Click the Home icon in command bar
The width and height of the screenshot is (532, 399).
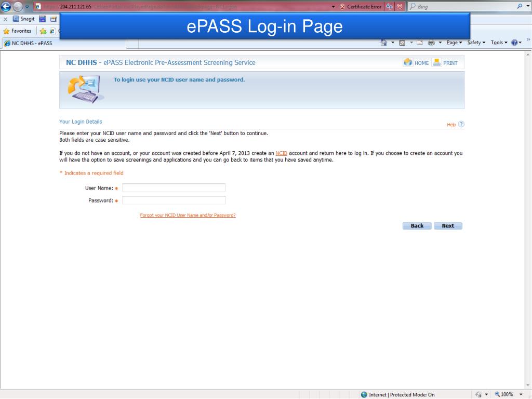pos(384,43)
